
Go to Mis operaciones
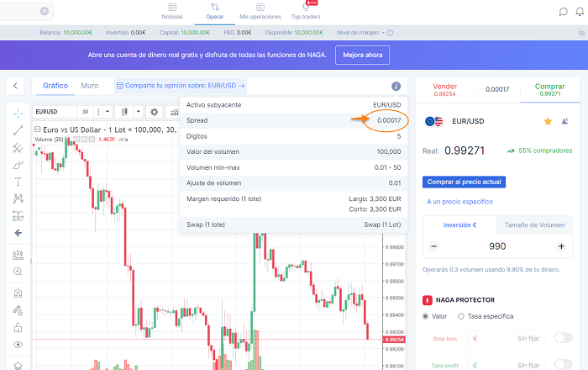pyautogui.click(x=260, y=11)
